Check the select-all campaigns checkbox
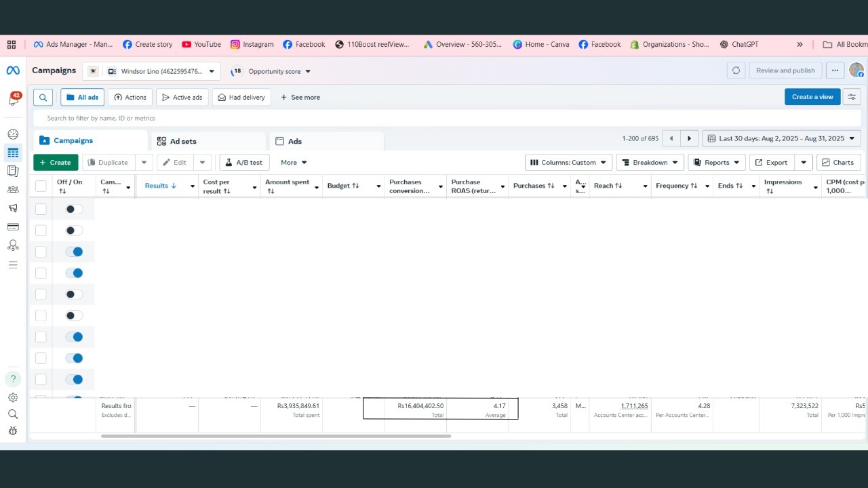Viewport: 868px width, 488px height. [x=41, y=186]
